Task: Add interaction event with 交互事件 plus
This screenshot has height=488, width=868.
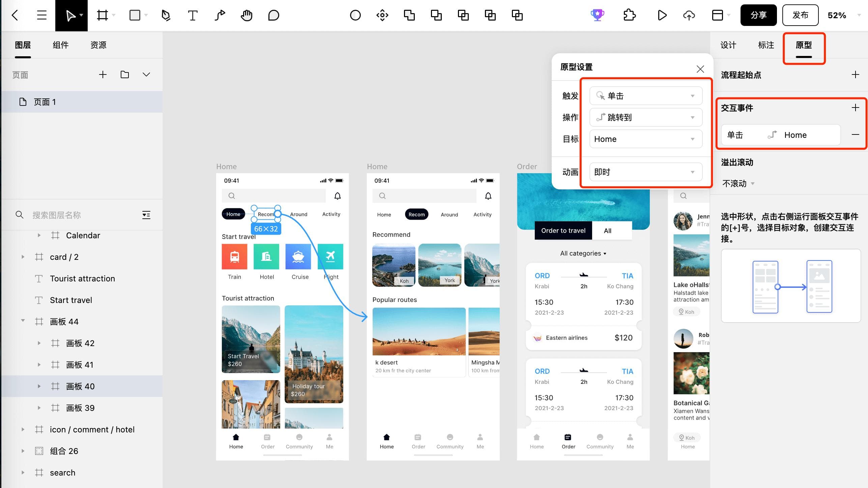Action: [x=855, y=108]
